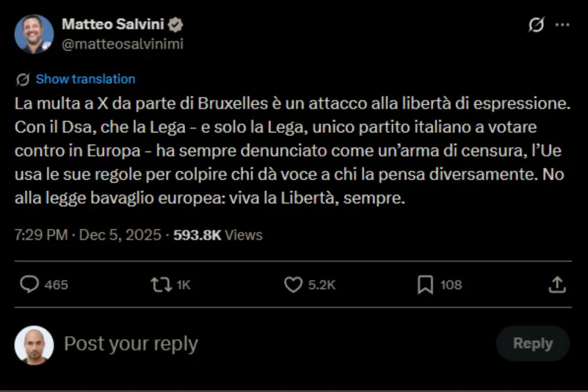Click the @matteosalvinimi handle

coord(123,44)
